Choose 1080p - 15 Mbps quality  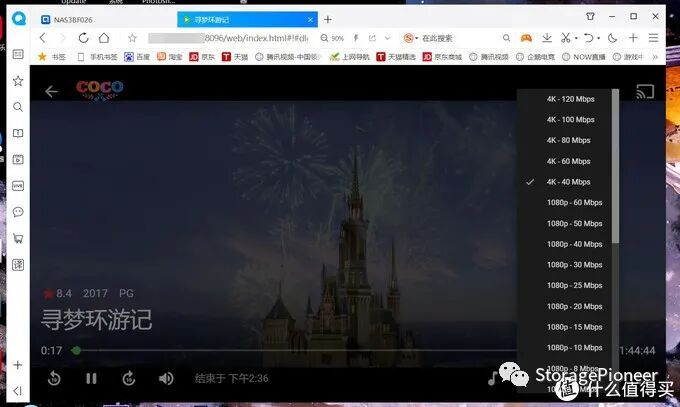(574, 327)
